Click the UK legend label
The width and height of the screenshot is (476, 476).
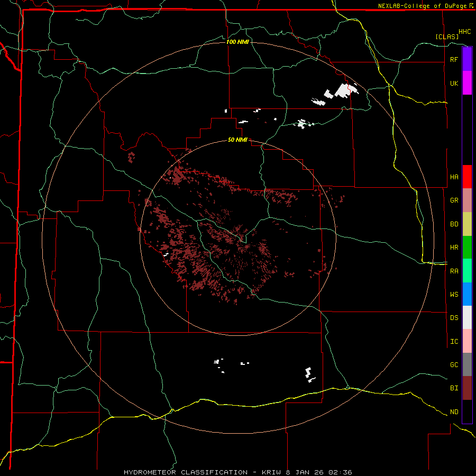click(454, 83)
